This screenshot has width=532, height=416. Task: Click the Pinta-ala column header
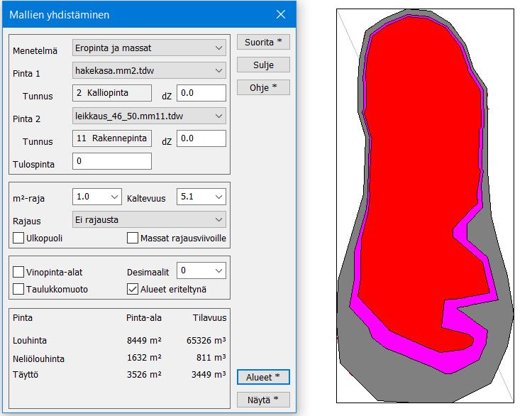pos(144,318)
